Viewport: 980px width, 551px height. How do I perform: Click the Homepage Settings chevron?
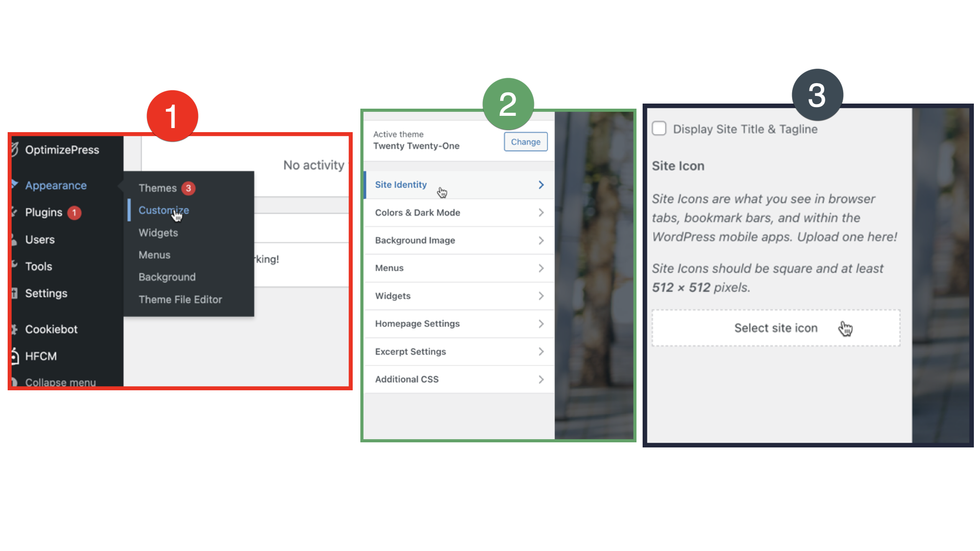541,324
